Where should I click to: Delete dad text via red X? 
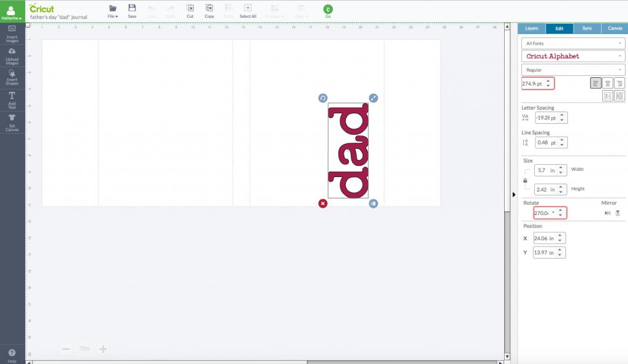323,203
